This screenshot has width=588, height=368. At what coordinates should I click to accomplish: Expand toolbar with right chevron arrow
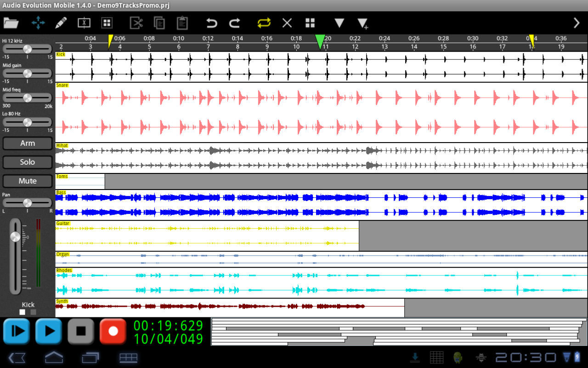coord(577,23)
